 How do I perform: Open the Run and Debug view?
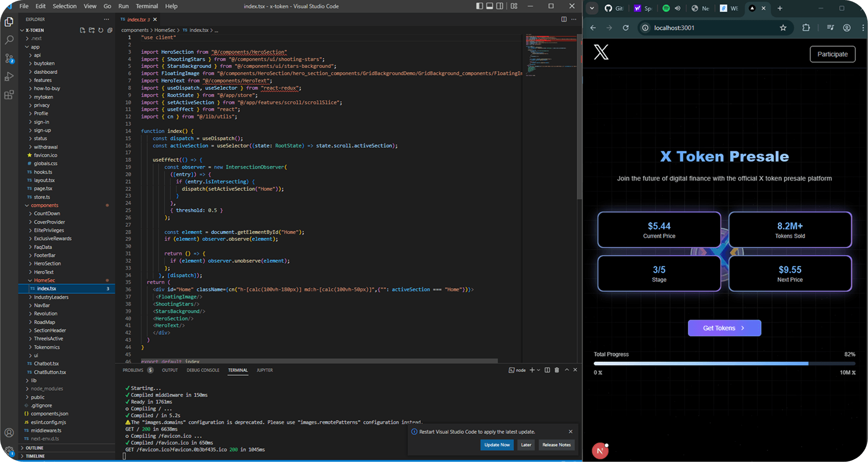click(x=9, y=77)
